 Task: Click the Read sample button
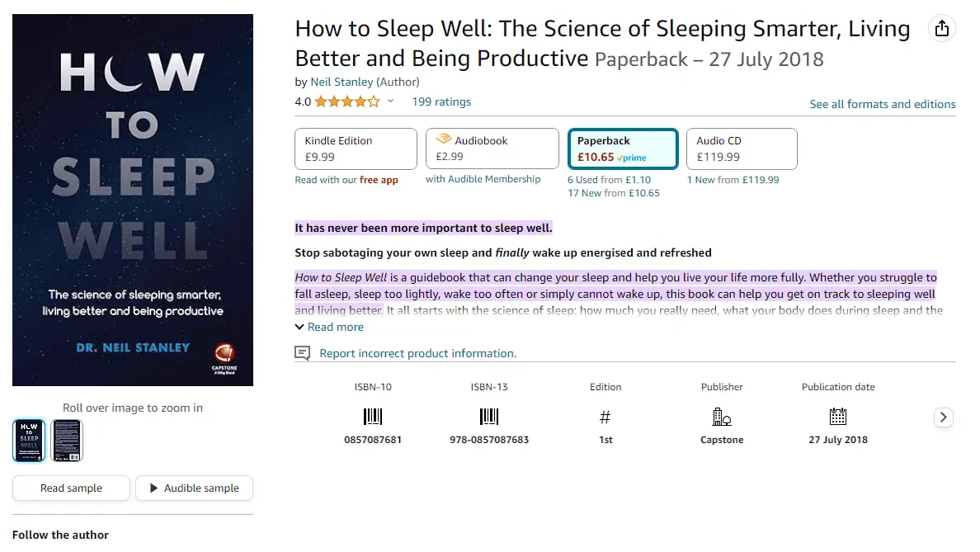click(71, 488)
